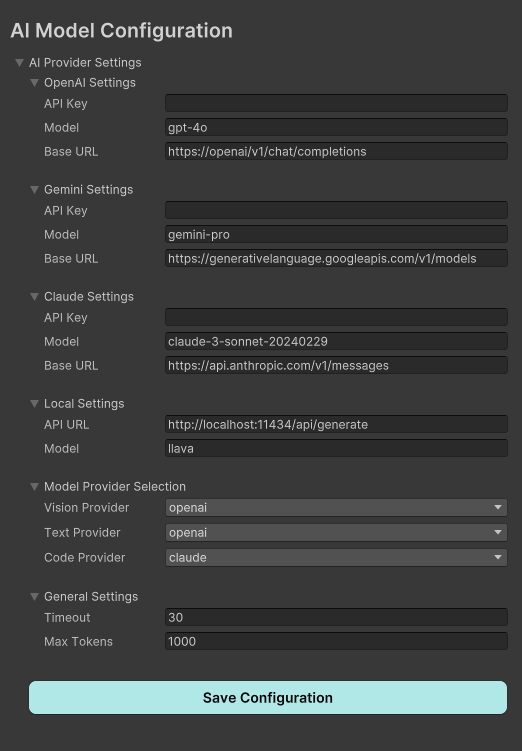This screenshot has height=751, width=522.
Task: Focus the Claude API Key field
Action: (336, 318)
